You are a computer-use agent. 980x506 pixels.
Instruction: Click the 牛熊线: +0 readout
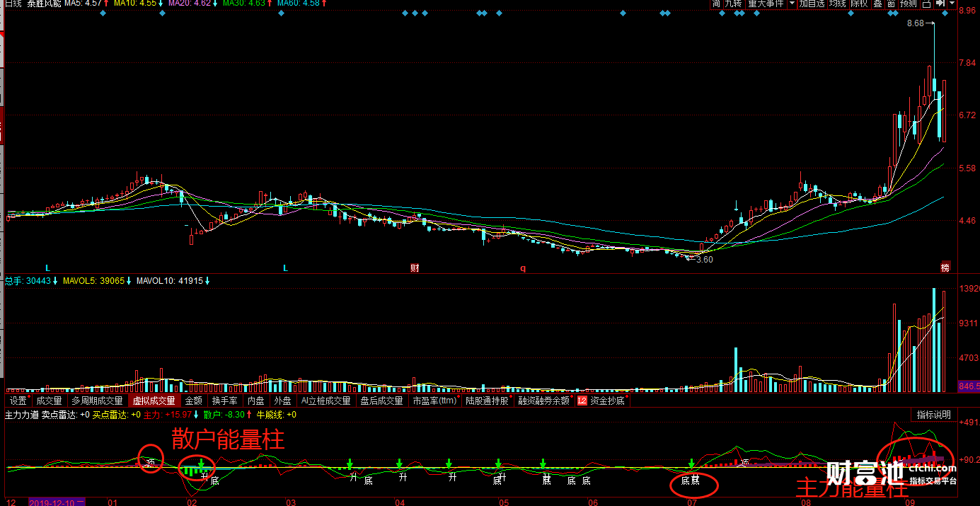pos(276,415)
